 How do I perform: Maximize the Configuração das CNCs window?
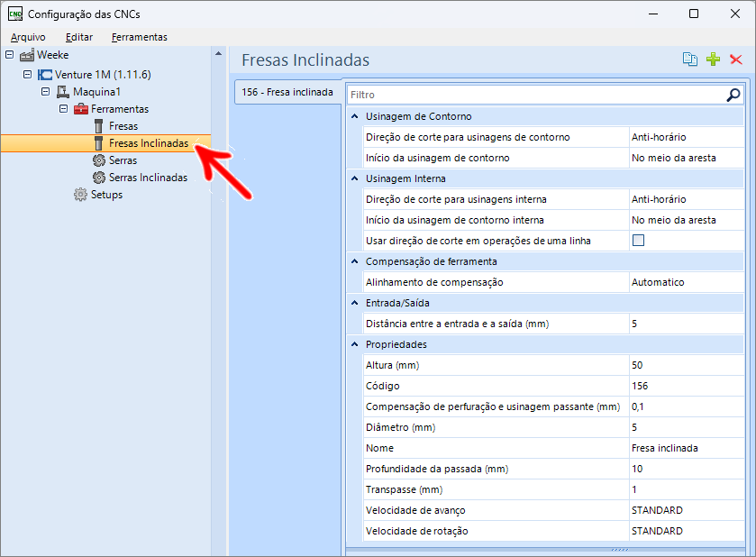693,14
